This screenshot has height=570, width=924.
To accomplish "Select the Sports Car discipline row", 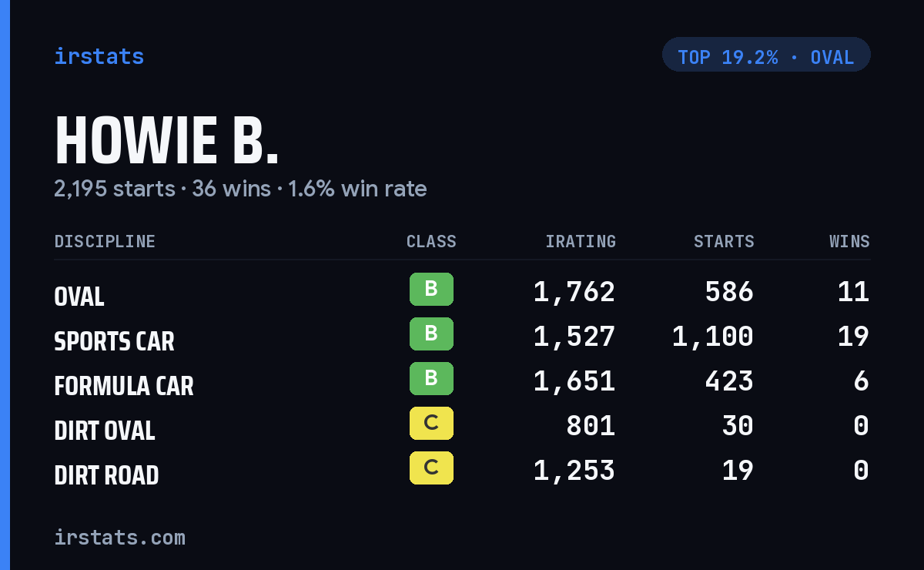I will [462, 337].
